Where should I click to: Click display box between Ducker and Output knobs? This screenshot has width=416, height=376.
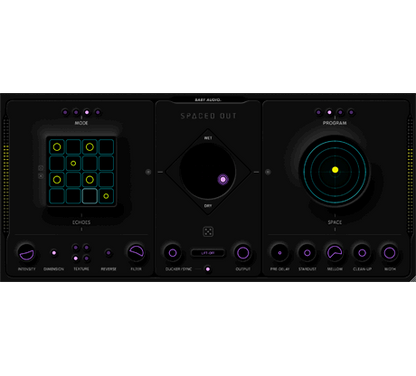(x=208, y=253)
